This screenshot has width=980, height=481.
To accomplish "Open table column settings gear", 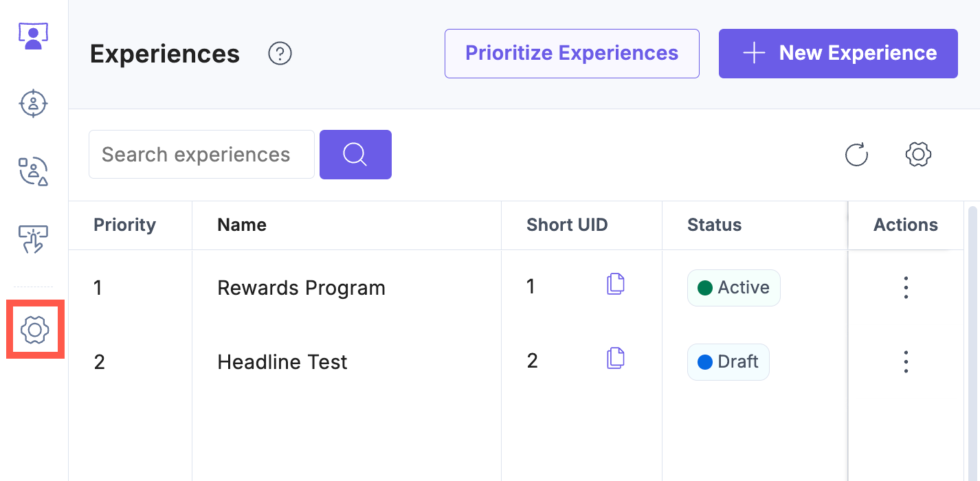I will (918, 155).
